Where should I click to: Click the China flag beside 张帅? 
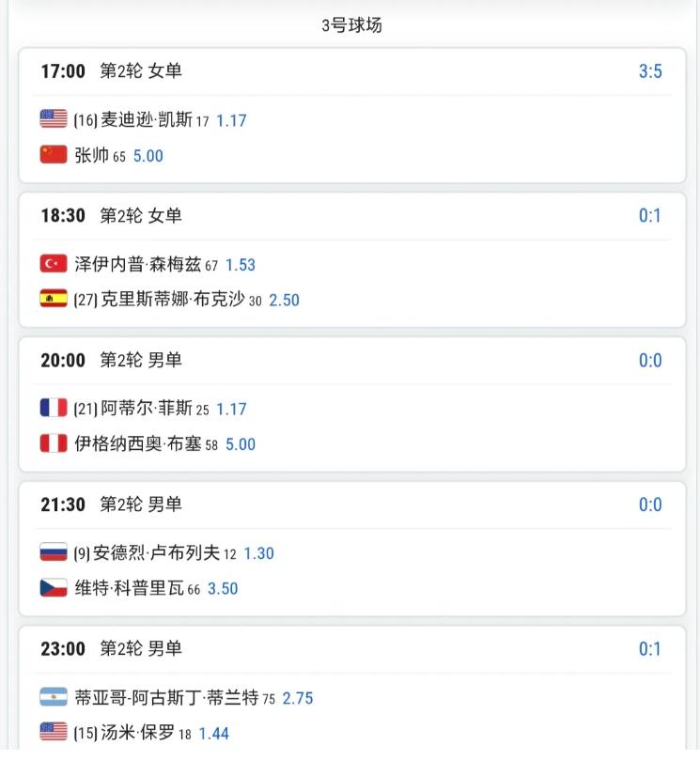[x=54, y=155]
